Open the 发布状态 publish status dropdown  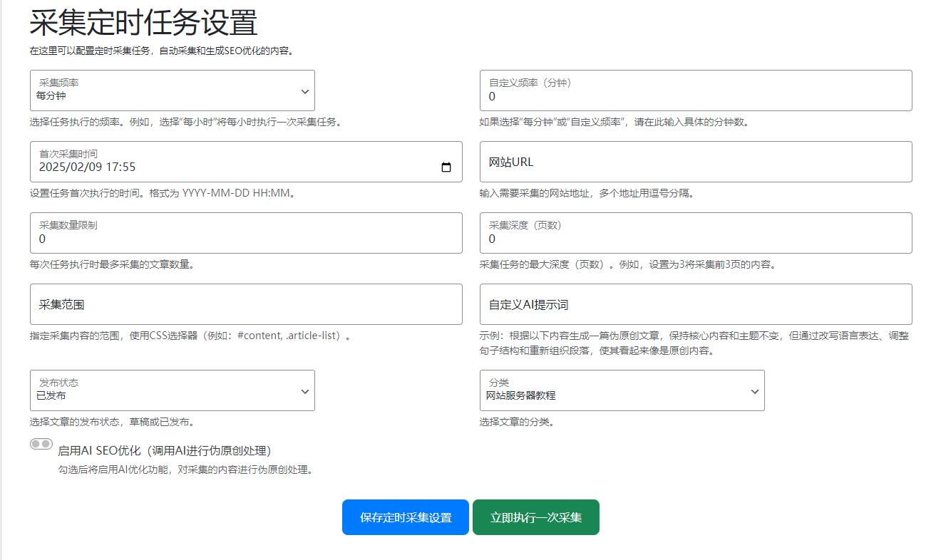click(x=171, y=390)
